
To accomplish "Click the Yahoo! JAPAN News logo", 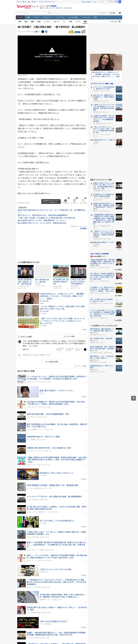I will pyautogui.click(x=28, y=7).
